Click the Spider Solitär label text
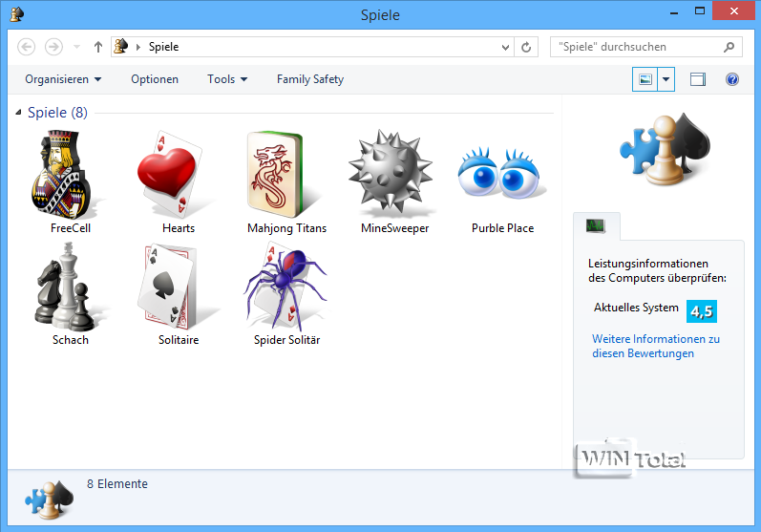This screenshot has height=532, width=761. point(286,340)
